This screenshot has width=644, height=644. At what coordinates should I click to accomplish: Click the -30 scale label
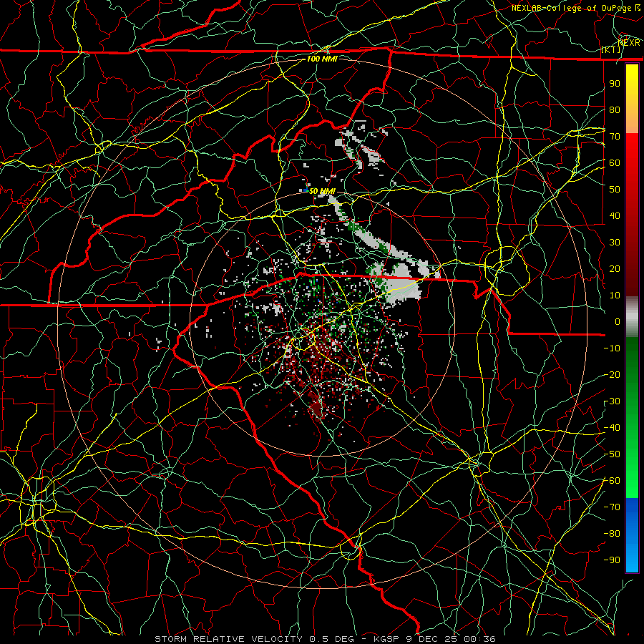coord(612,401)
